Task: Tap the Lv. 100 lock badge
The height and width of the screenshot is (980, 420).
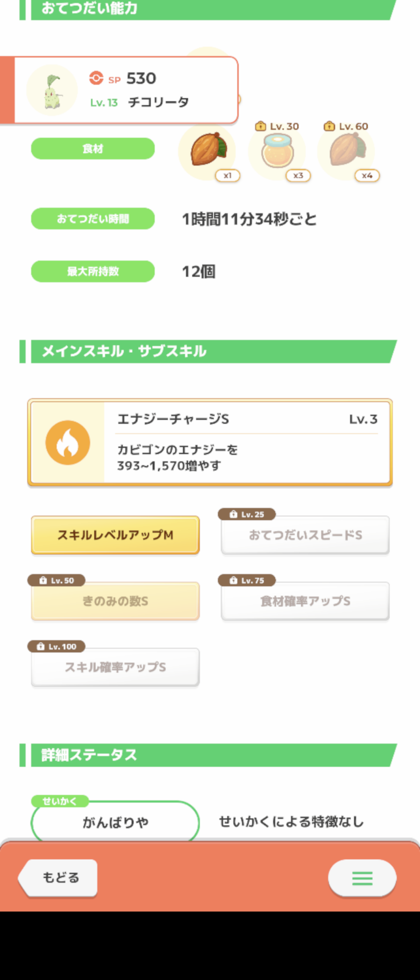Action: [x=56, y=647]
